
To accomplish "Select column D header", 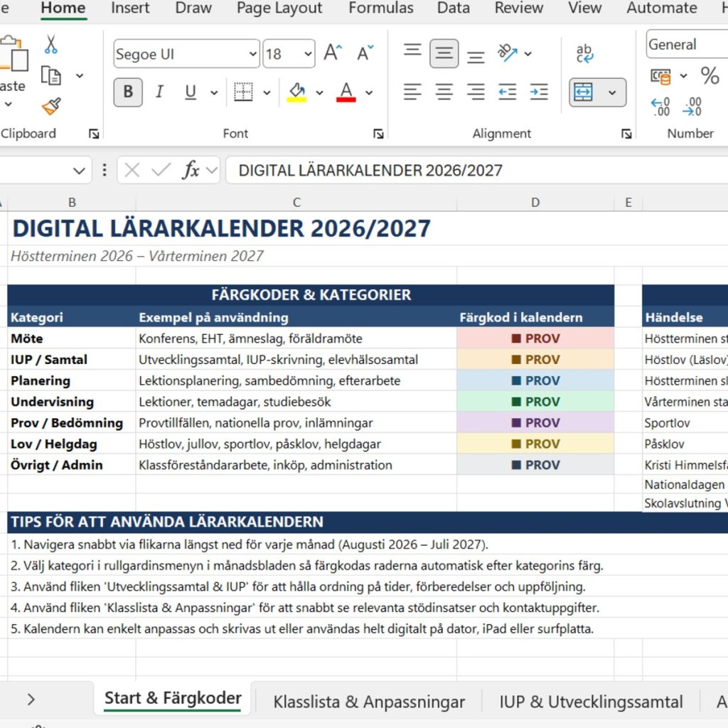I will (x=535, y=203).
